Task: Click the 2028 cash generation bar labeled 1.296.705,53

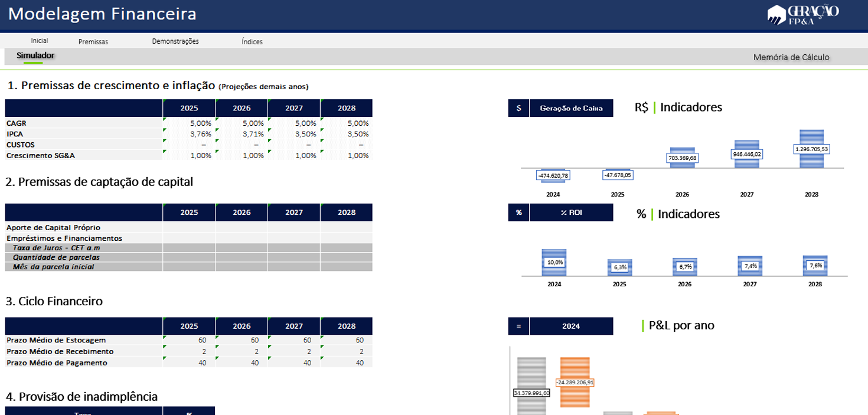Action: 811,149
